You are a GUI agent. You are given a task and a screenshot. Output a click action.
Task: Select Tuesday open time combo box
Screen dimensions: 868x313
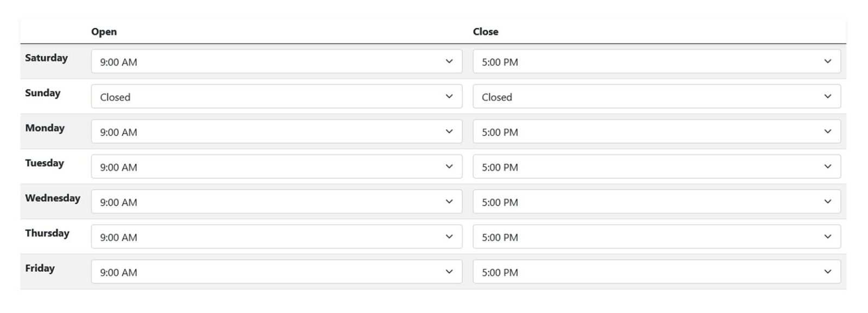276,167
